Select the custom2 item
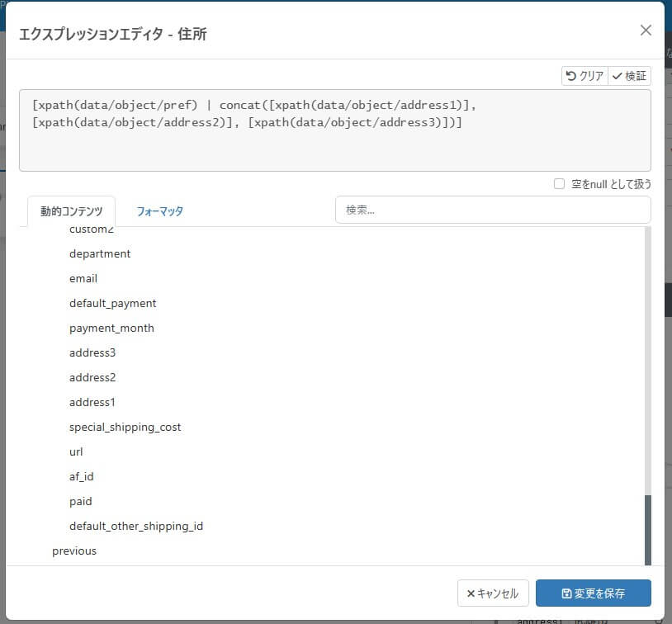672x624 pixels. [x=92, y=229]
